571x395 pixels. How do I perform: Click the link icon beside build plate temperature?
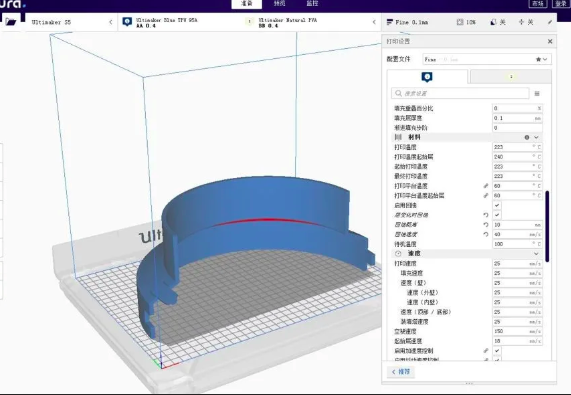[485, 186]
